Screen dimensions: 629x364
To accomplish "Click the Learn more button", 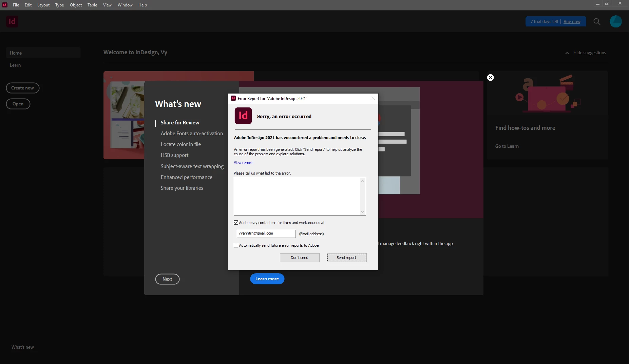I will click(267, 279).
